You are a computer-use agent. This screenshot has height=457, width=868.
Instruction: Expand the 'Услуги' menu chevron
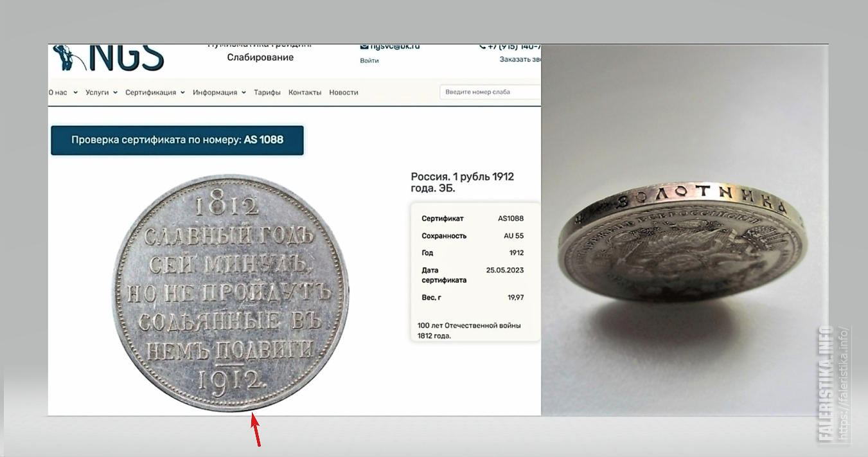(116, 93)
